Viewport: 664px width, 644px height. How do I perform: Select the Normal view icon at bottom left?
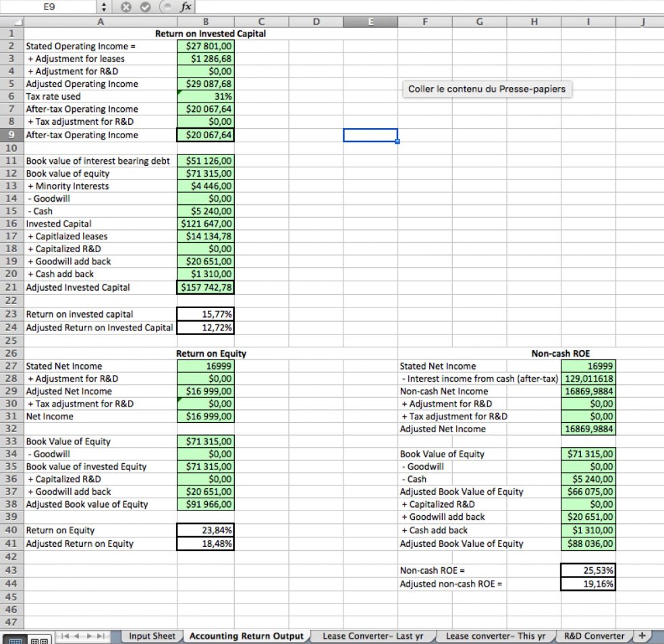pyautogui.click(x=16, y=639)
